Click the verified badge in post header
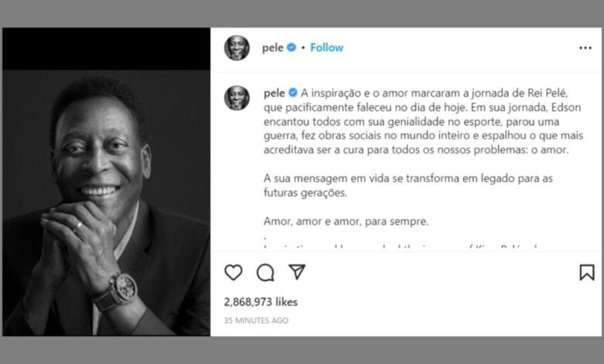 point(292,47)
